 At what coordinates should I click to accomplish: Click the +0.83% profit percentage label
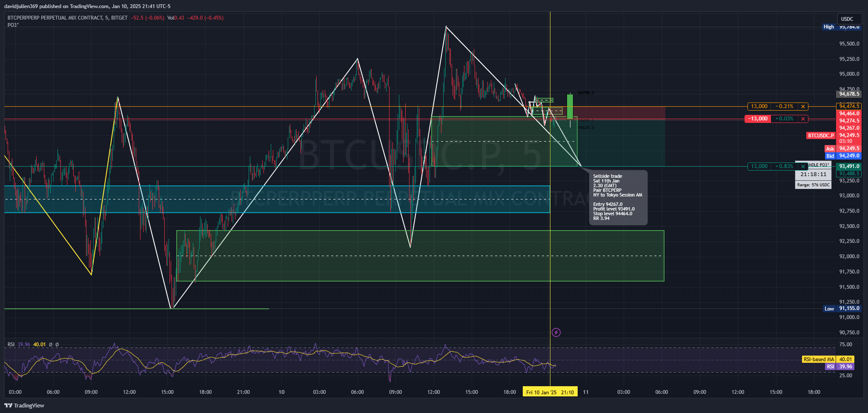[785, 166]
